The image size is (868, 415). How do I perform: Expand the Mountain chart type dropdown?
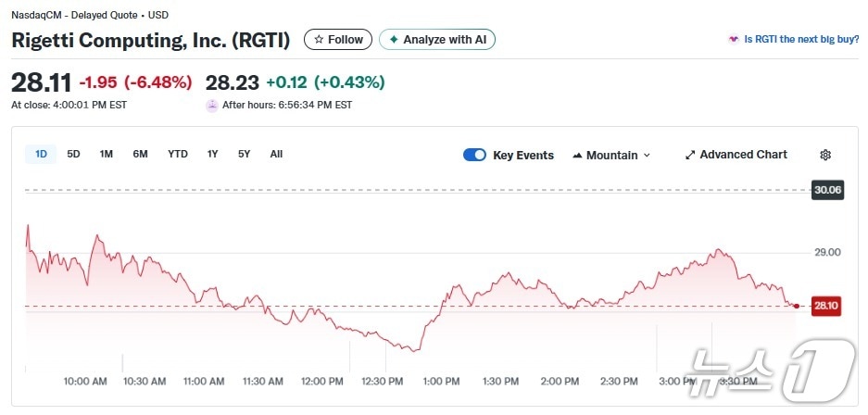[646, 155]
